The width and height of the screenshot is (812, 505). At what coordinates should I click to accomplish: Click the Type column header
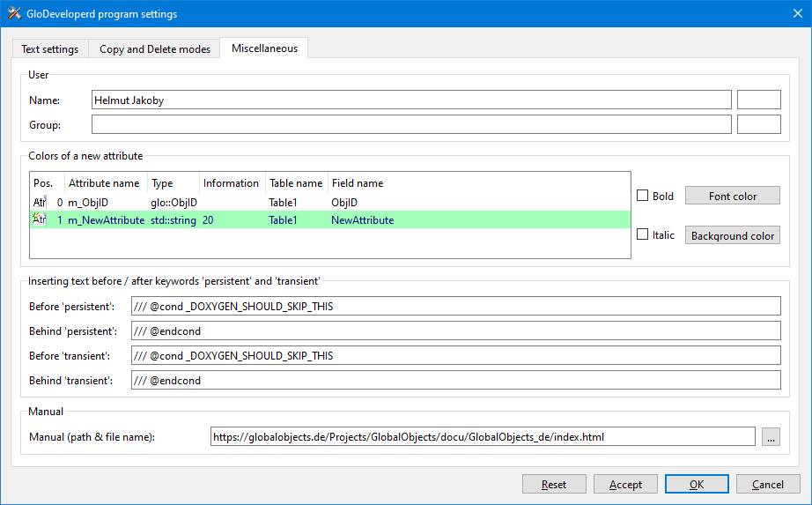click(x=173, y=183)
